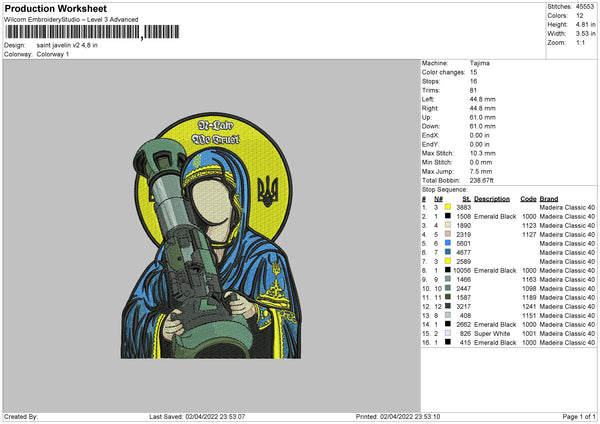600x424 pixels.
Task: Click the Max Jump value "7.5 mm"
Action: coord(481,171)
